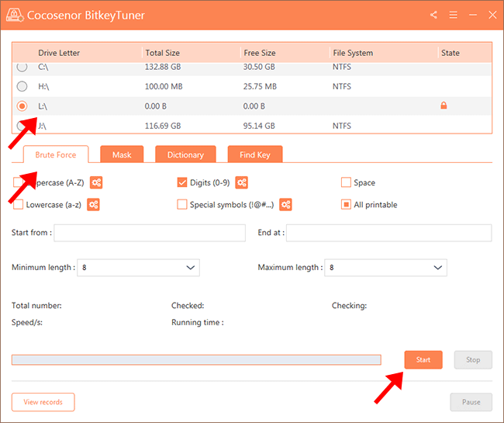Image resolution: width=504 pixels, height=423 pixels.
Task: Select the L:\ drive radio button
Action: click(22, 106)
